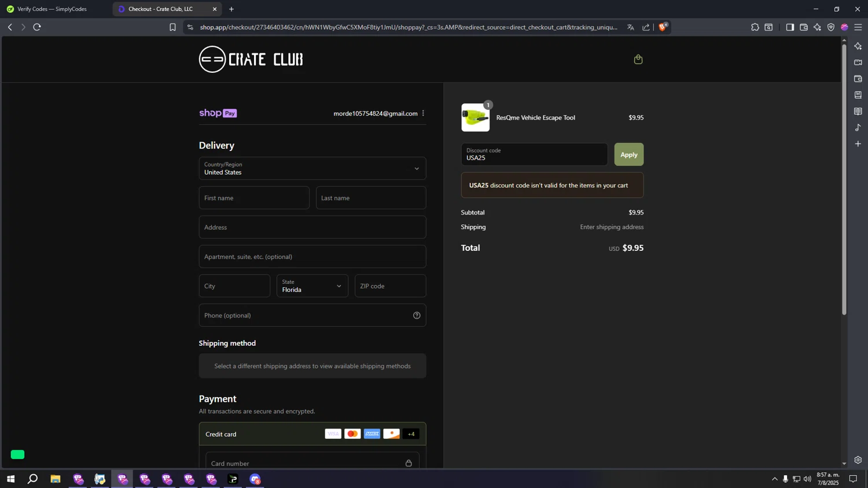Open the browser extensions puzzle icon

coord(755,27)
